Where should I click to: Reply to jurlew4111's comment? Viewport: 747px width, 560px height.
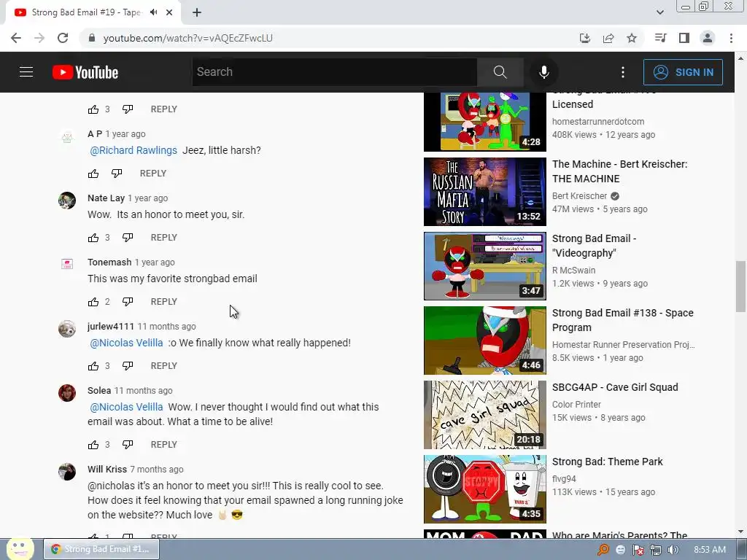(164, 366)
